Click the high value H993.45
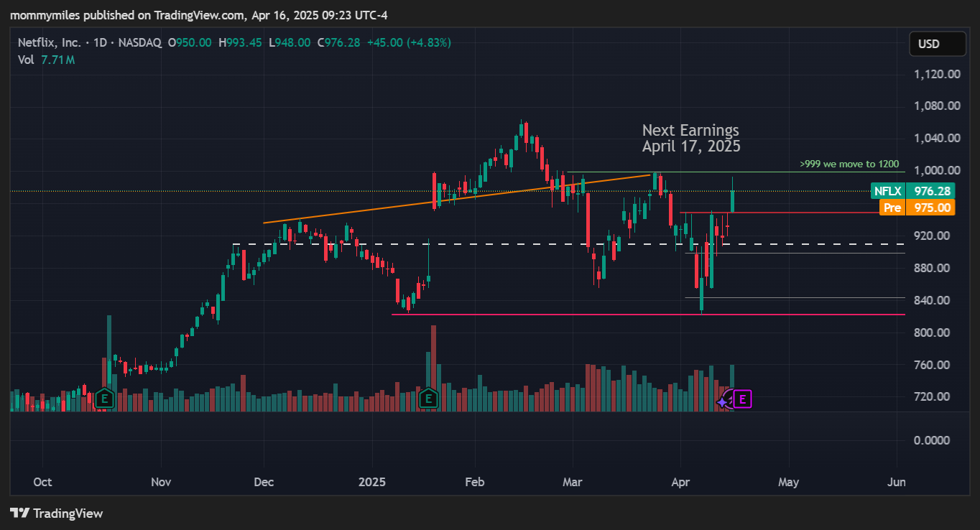980x530 pixels. tap(240, 43)
